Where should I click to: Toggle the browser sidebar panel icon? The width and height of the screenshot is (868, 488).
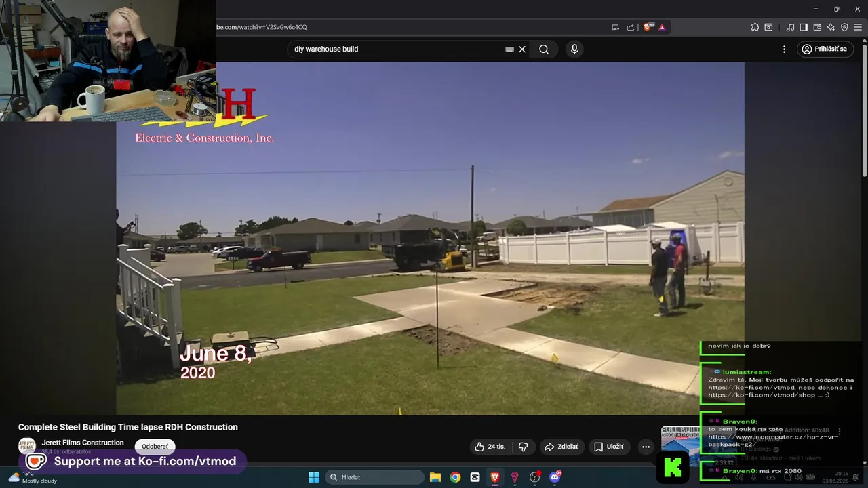(x=804, y=27)
